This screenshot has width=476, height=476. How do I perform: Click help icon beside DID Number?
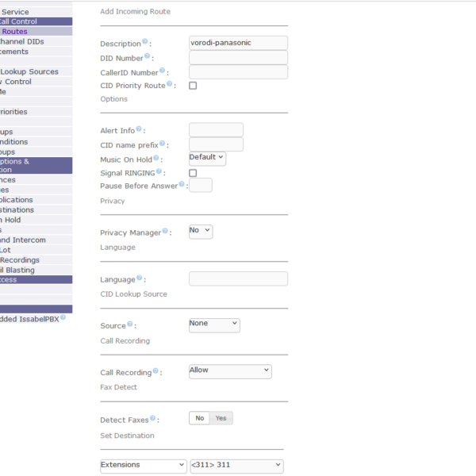pyautogui.click(x=148, y=56)
